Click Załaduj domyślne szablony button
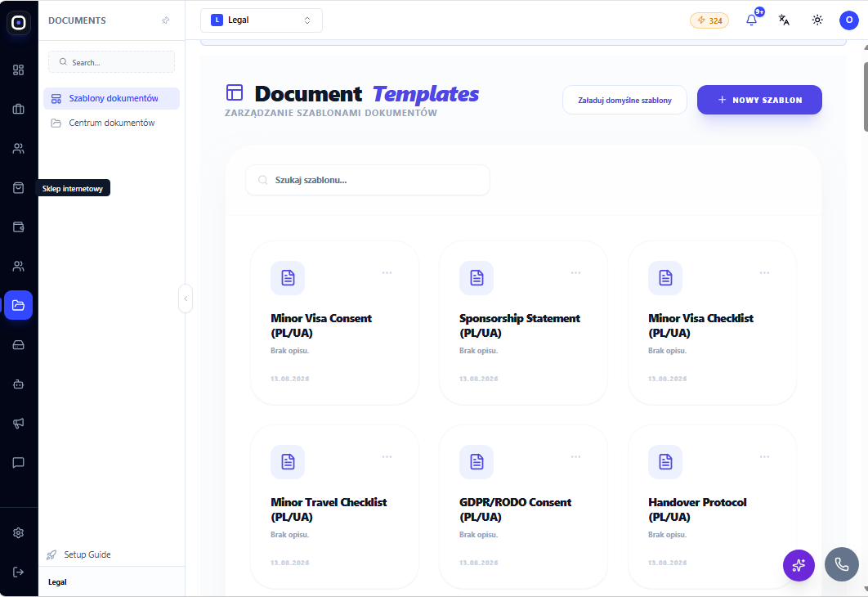868x597 pixels. (624, 101)
